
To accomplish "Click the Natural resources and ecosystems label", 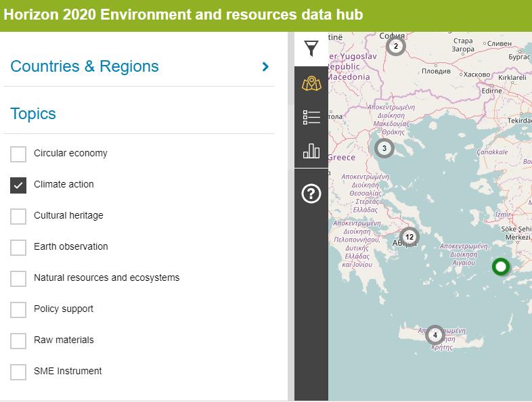I will pyautogui.click(x=106, y=277).
